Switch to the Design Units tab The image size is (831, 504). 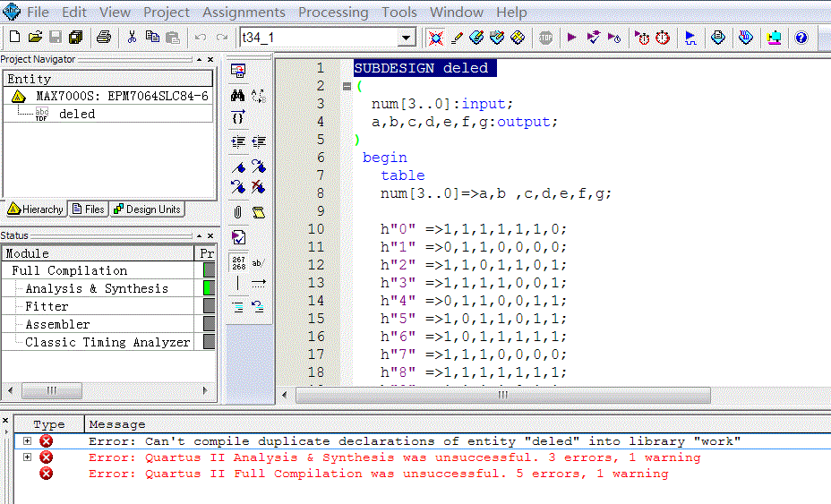click(x=147, y=209)
